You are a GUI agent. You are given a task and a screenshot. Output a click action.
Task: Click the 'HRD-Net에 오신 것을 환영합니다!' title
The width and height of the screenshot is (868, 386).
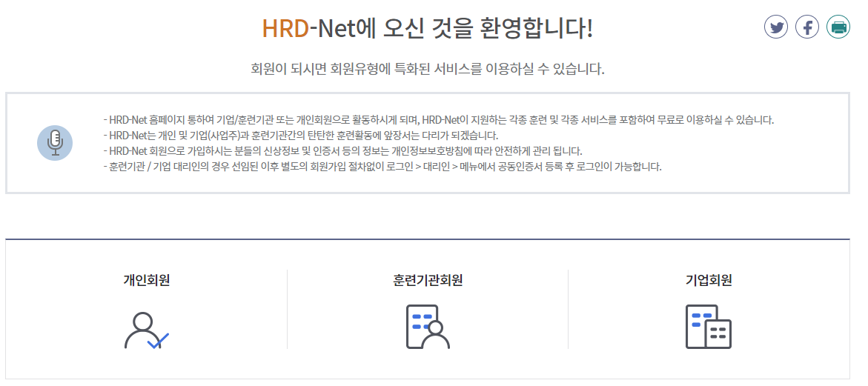(x=428, y=28)
